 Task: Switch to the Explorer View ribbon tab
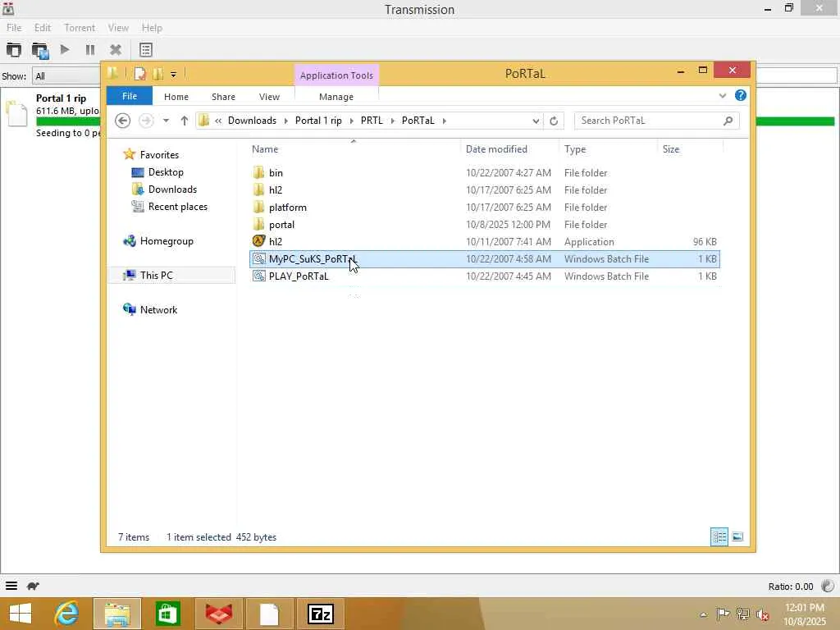(269, 97)
